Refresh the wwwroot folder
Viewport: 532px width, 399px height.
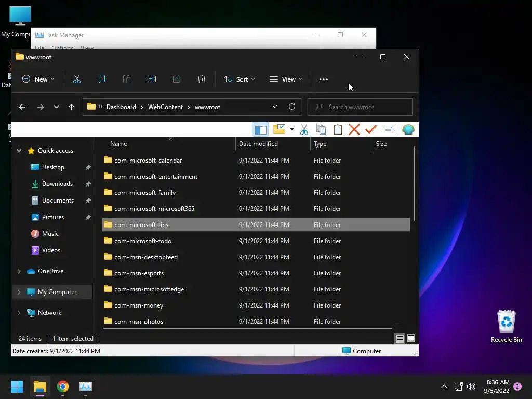click(292, 107)
